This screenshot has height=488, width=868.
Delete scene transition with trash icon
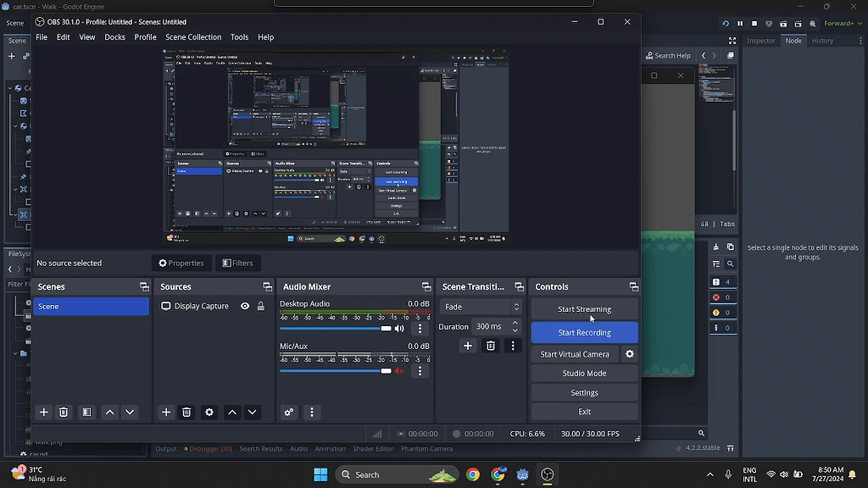pos(491,346)
